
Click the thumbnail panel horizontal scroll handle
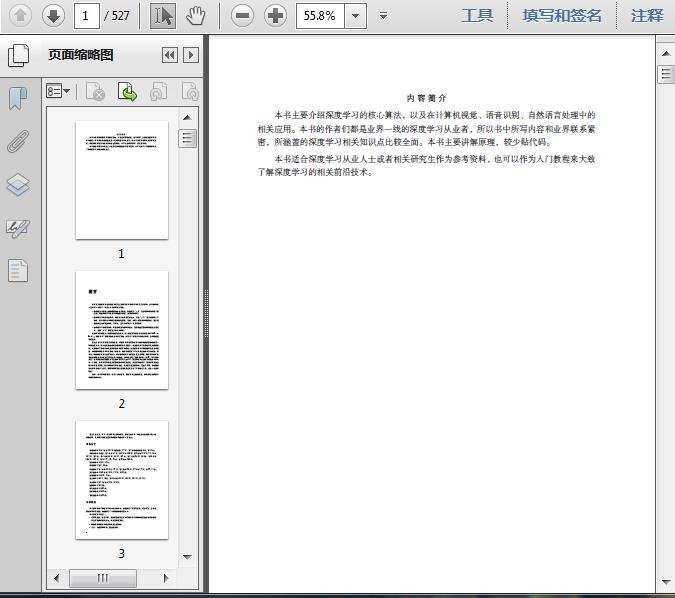[x=103, y=578]
